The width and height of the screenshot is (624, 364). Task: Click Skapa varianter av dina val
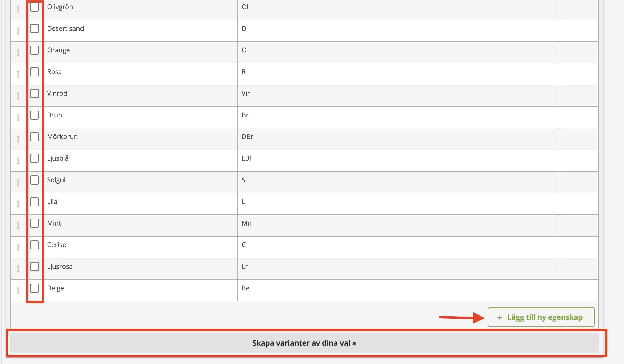click(x=304, y=343)
